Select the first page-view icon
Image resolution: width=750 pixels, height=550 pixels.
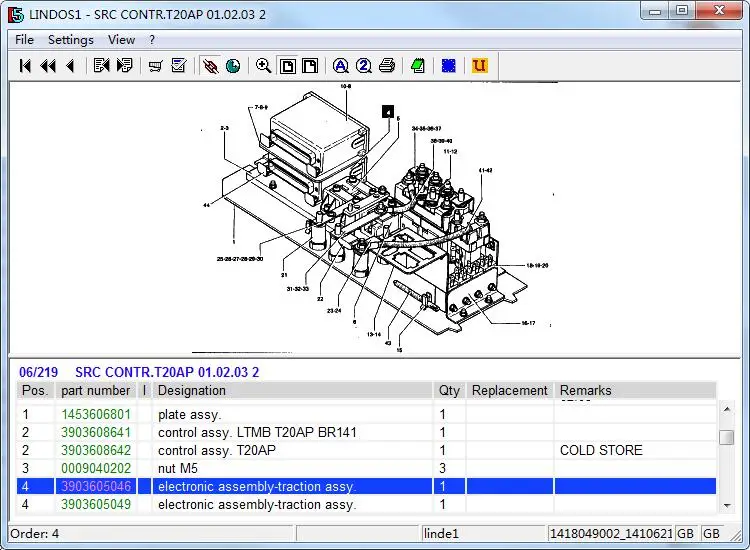coord(287,66)
